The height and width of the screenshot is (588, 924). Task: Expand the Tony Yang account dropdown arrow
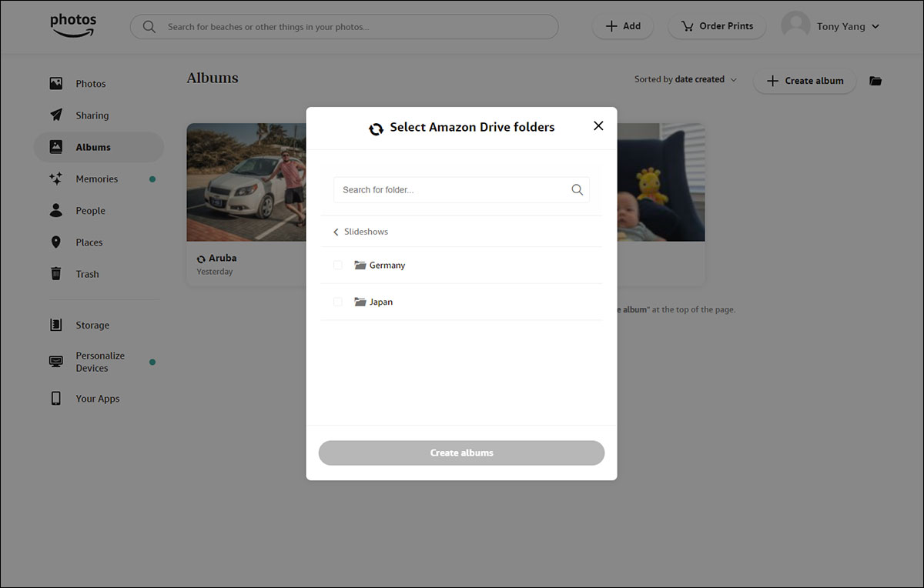(x=875, y=27)
